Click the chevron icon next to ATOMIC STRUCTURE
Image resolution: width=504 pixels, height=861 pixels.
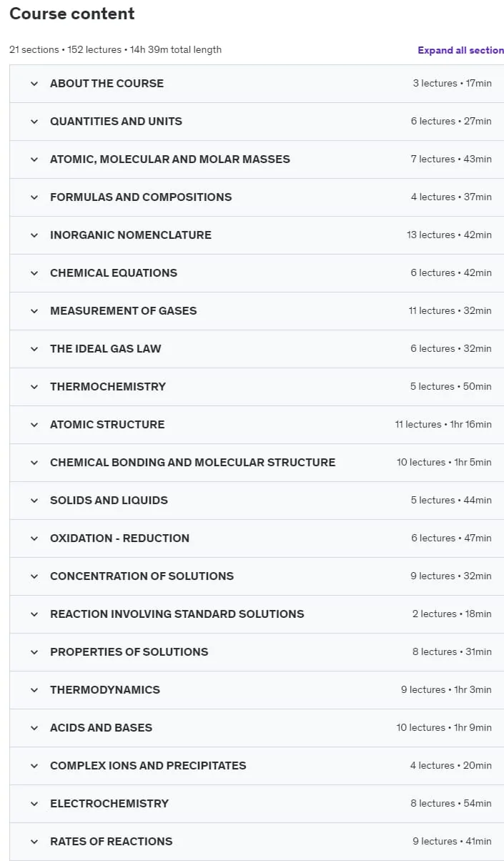point(34,425)
